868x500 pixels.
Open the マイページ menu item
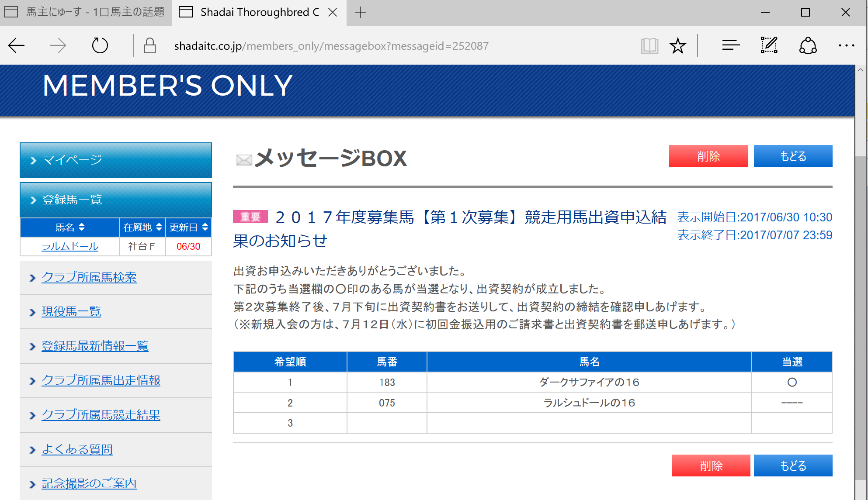[x=116, y=160]
